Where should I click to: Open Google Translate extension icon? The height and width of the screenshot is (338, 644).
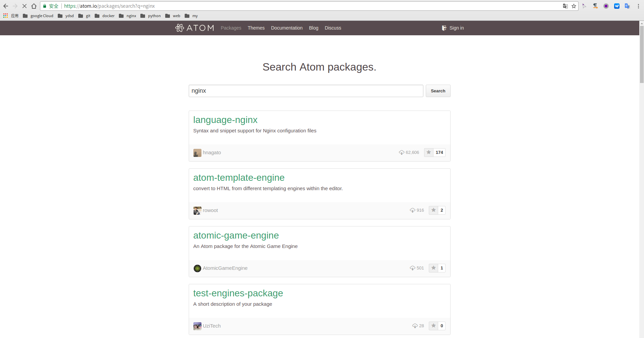[x=627, y=6]
